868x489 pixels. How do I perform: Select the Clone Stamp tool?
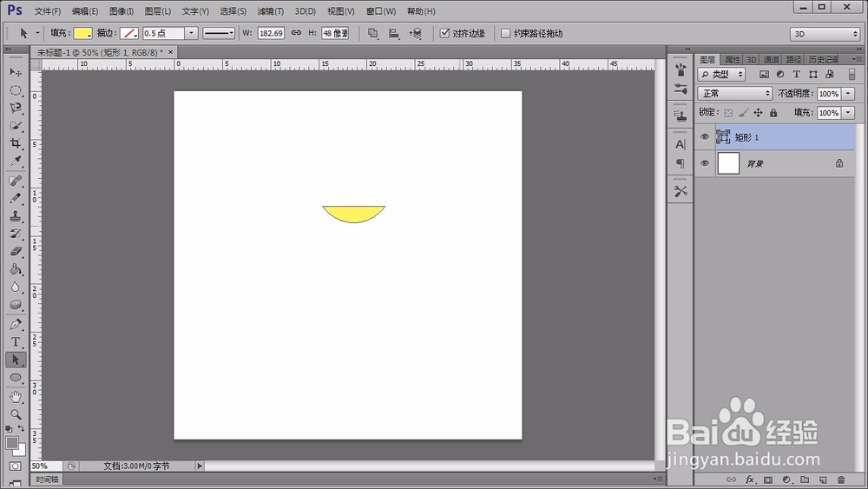(x=16, y=216)
